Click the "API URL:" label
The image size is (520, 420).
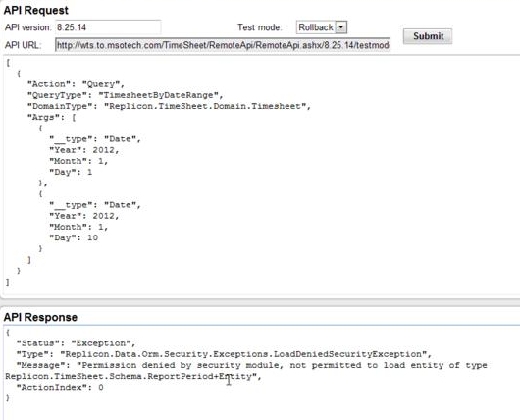[x=24, y=45]
